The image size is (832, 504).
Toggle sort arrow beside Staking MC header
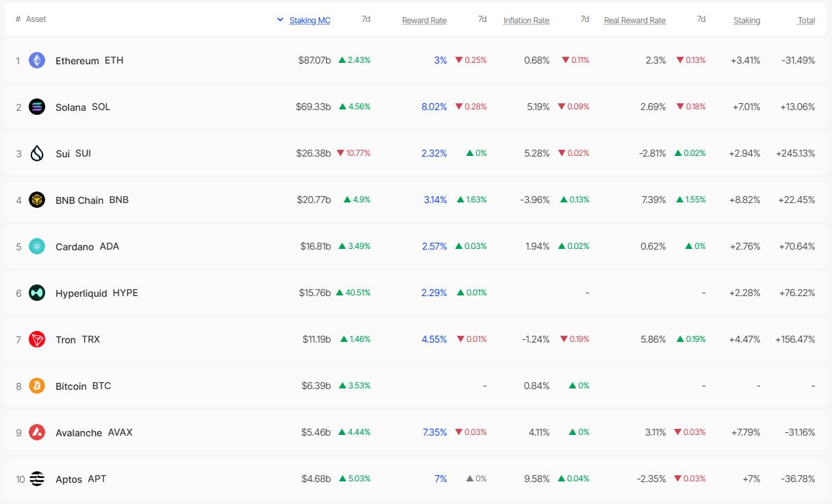point(280,20)
